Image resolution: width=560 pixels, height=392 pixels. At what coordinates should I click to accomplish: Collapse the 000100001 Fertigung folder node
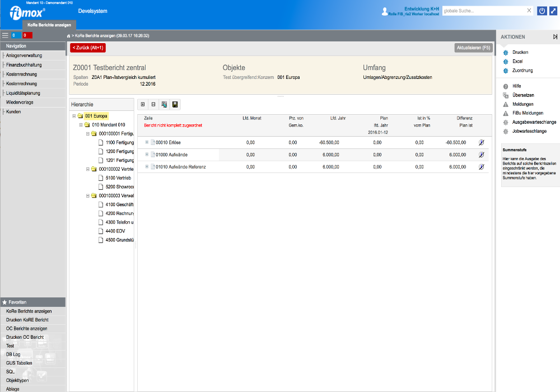tap(87, 134)
